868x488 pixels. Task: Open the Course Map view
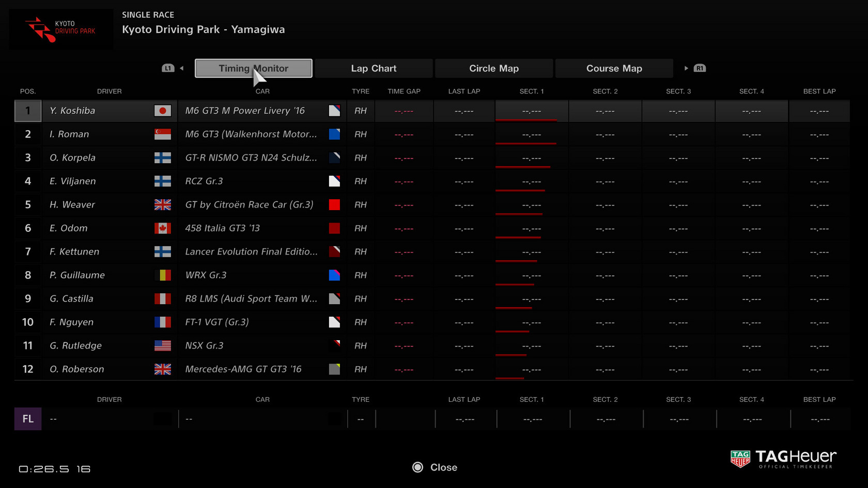click(x=614, y=68)
